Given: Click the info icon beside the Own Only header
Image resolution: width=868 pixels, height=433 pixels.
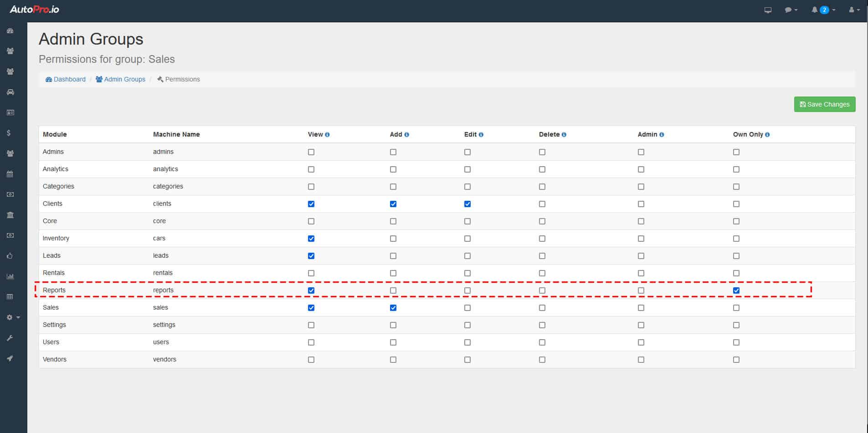Looking at the screenshot, I should 767,135.
